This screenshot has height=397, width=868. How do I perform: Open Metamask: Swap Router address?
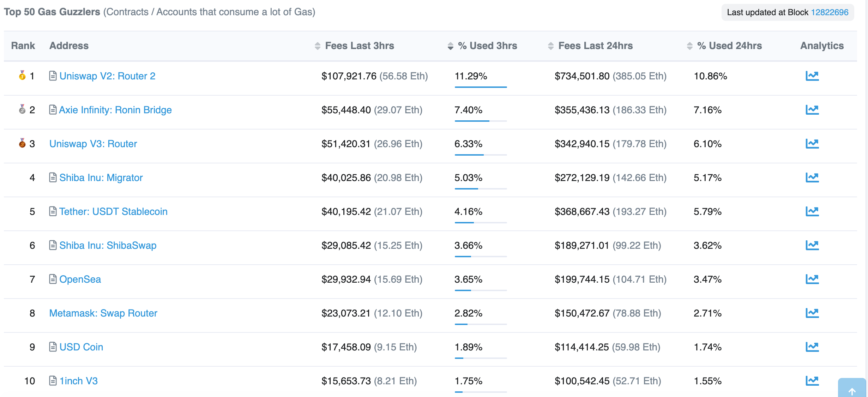tap(103, 313)
